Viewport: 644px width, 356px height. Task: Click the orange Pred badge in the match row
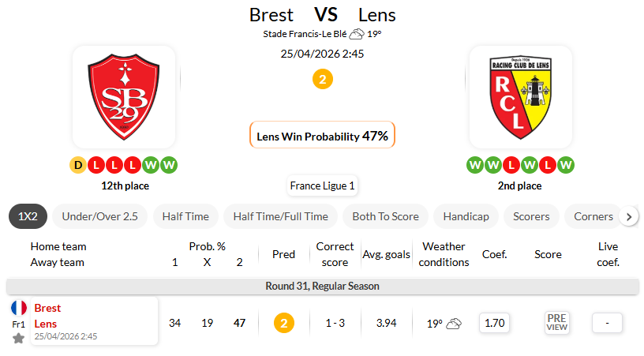(283, 323)
